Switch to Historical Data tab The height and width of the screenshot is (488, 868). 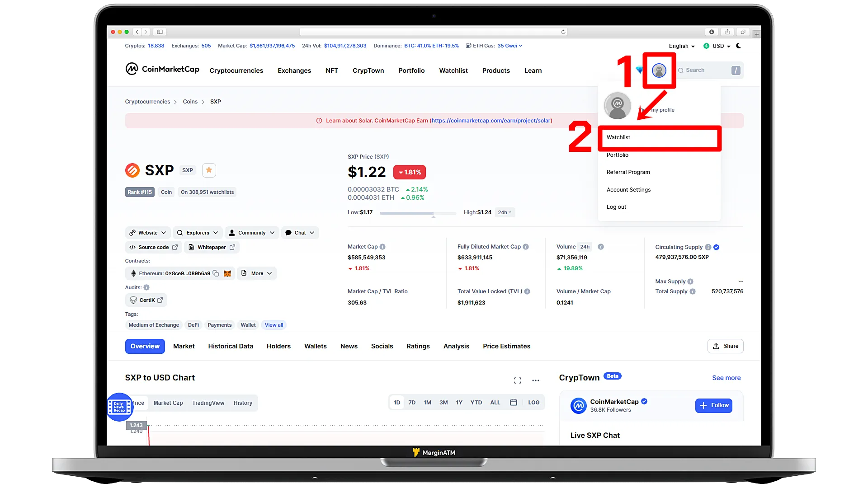pos(231,346)
